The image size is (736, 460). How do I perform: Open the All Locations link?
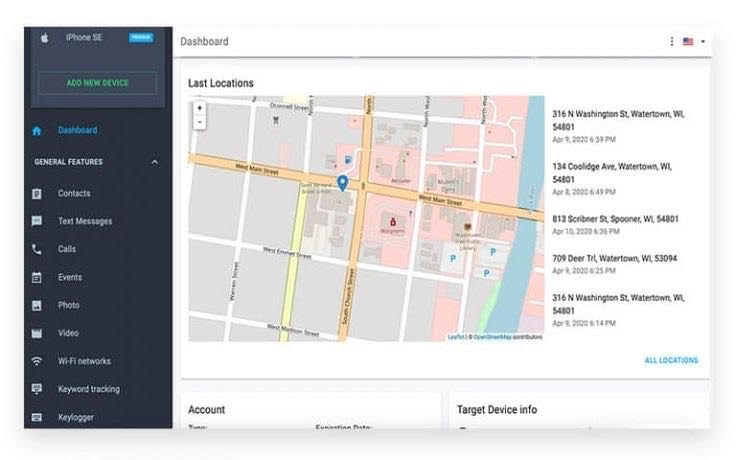pyautogui.click(x=671, y=360)
